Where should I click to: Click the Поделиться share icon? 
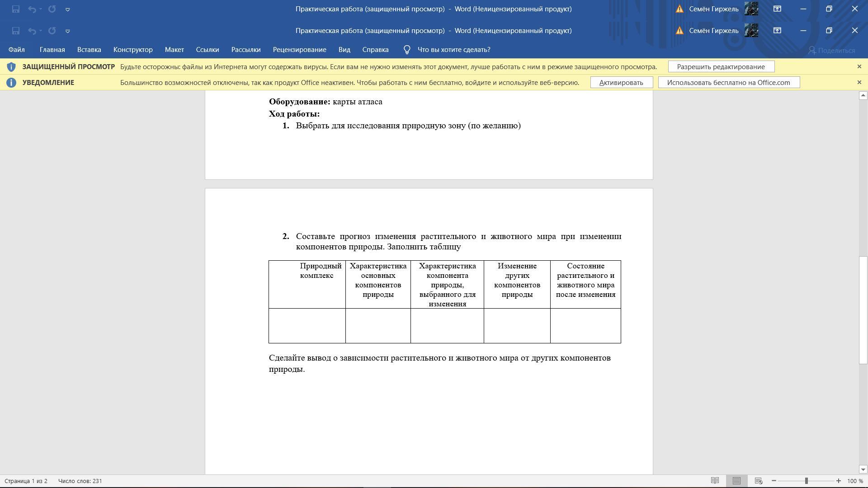pos(812,50)
